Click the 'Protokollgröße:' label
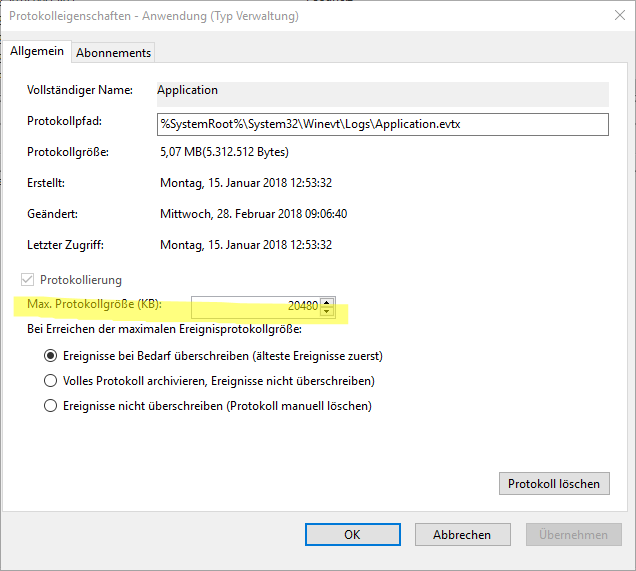 (68, 152)
